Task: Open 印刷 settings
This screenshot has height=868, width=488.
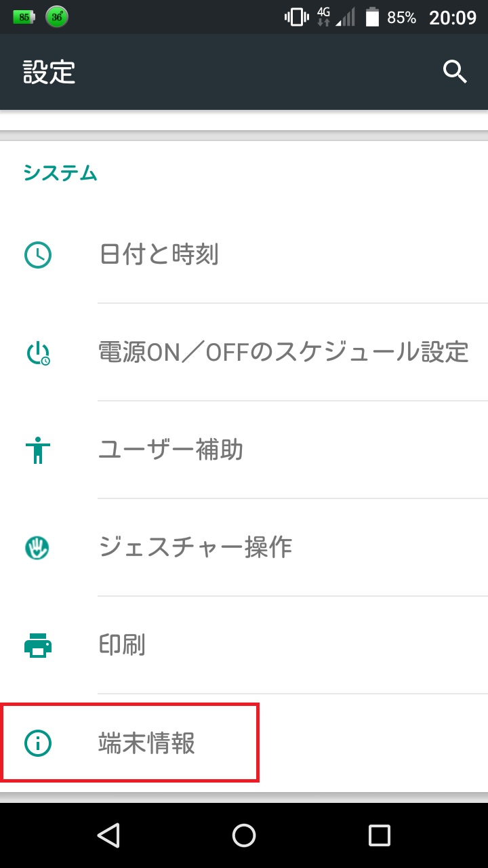Action: (x=122, y=646)
